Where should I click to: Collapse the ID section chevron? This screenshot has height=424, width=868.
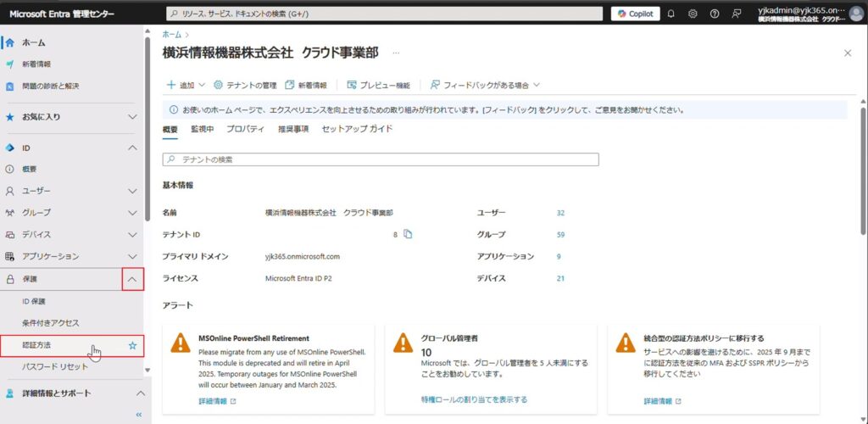pyautogui.click(x=132, y=148)
